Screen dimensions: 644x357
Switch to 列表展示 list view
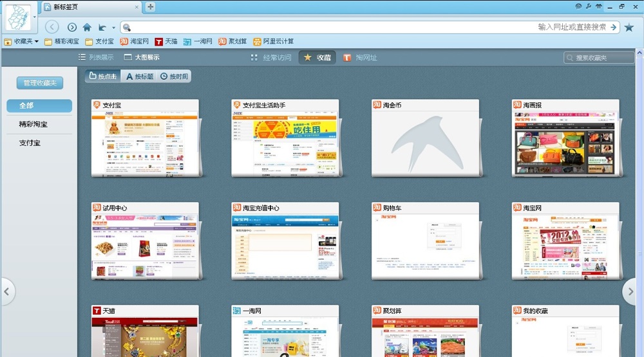96,57
